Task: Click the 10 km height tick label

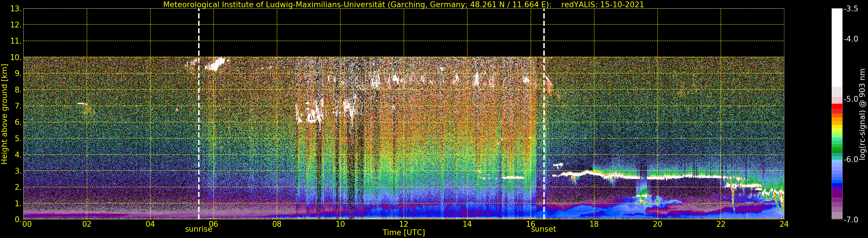Action: (x=16, y=57)
